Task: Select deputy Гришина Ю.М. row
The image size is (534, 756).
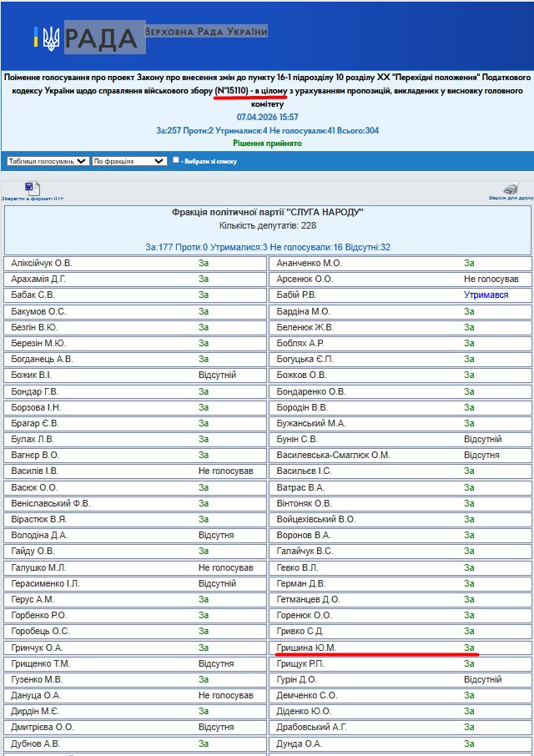Action: click(x=400, y=648)
